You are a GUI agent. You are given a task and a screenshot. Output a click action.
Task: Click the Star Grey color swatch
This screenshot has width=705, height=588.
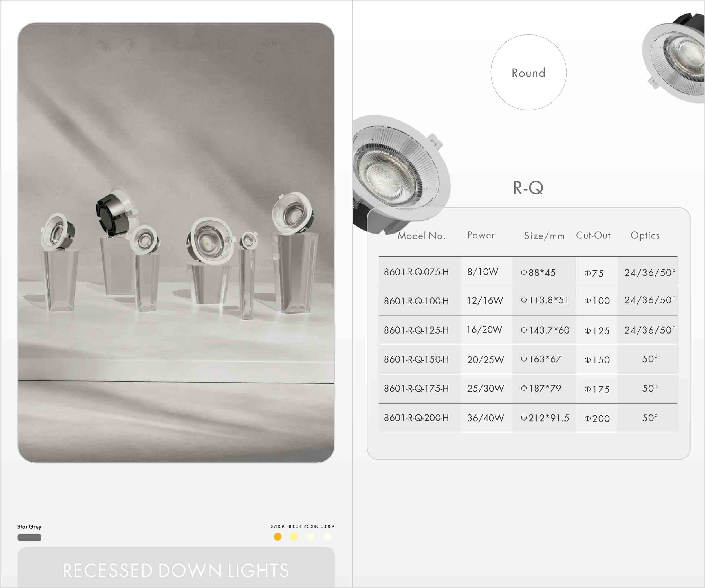point(29,537)
